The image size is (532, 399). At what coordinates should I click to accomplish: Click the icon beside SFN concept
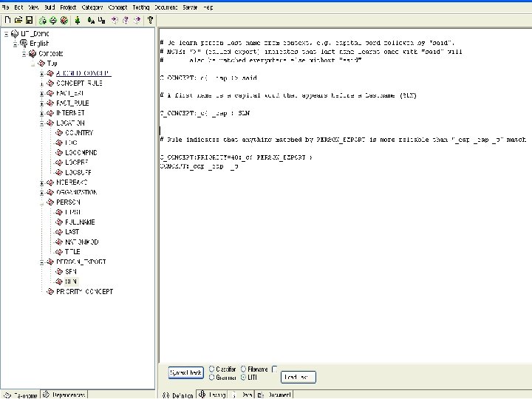tap(59, 272)
